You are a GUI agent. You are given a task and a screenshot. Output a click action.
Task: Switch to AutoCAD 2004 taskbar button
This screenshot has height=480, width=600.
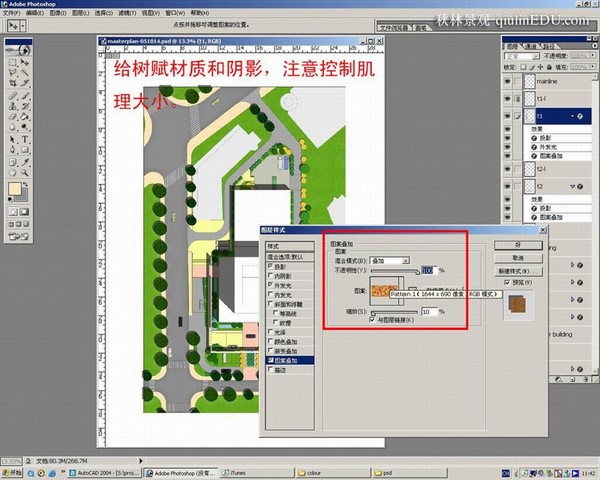104,473
